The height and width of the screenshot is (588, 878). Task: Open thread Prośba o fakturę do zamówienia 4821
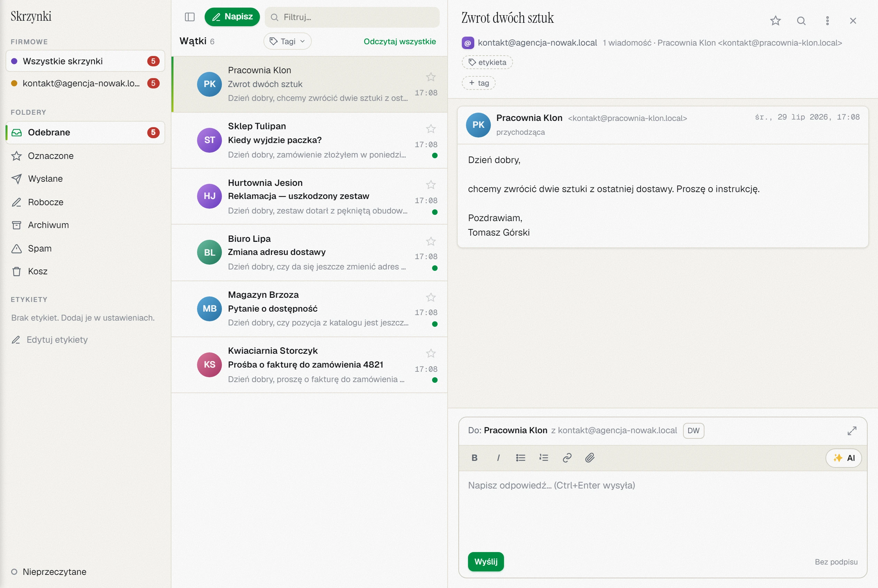(x=310, y=365)
